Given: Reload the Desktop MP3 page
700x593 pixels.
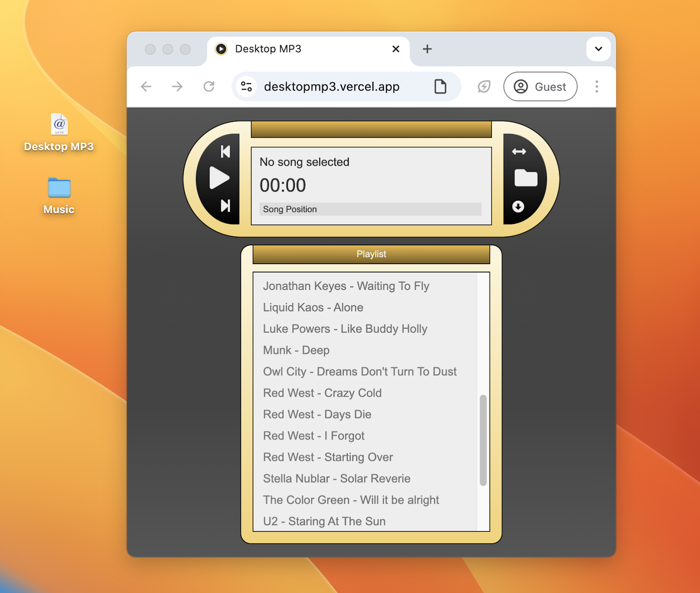Looking at the screenshot, I should (x=209, y=87).
